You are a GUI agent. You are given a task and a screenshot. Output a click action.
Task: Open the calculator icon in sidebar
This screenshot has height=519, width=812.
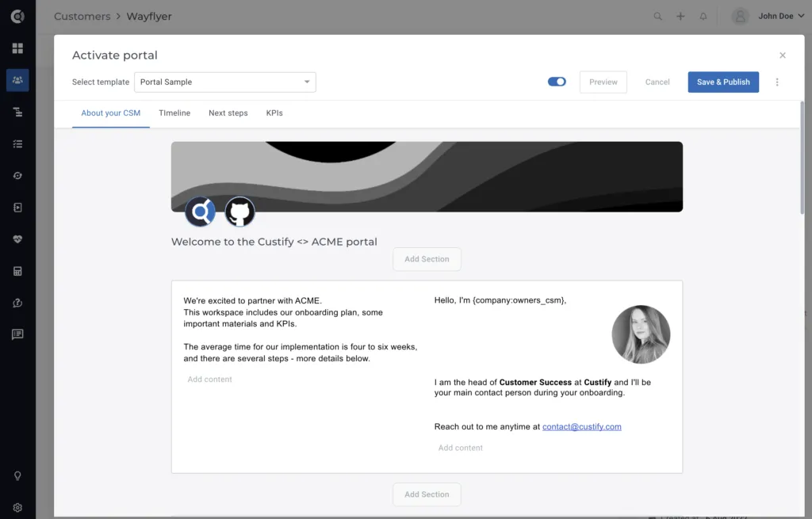tap(17, 271)
